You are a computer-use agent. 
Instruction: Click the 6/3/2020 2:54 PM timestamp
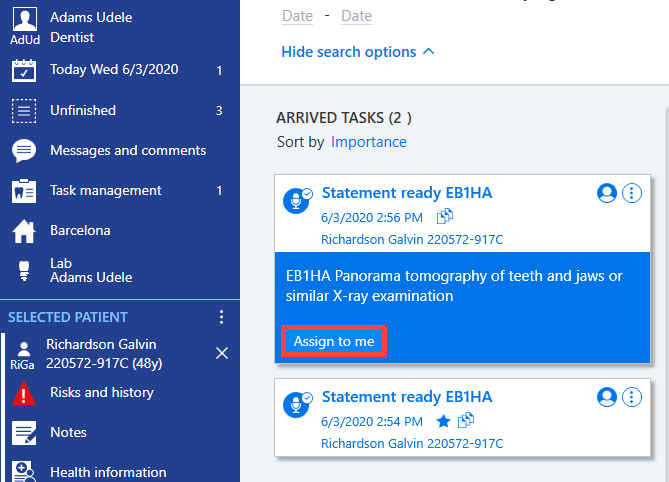click(x=372, y=421)
